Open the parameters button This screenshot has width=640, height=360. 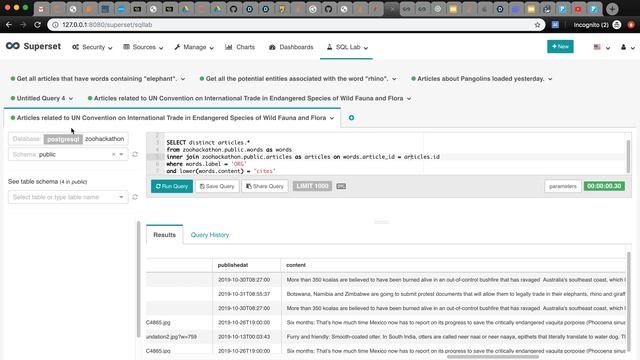point(562,186)
